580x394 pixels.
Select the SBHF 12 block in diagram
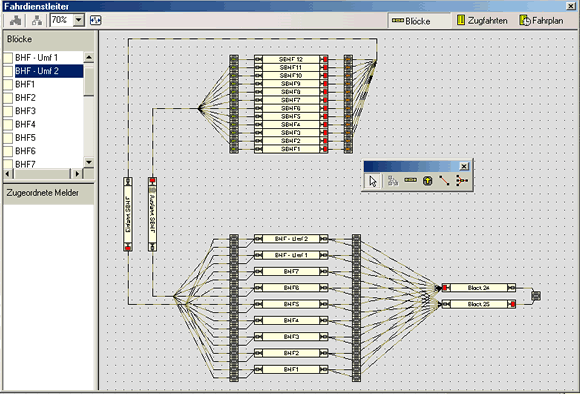291,59
